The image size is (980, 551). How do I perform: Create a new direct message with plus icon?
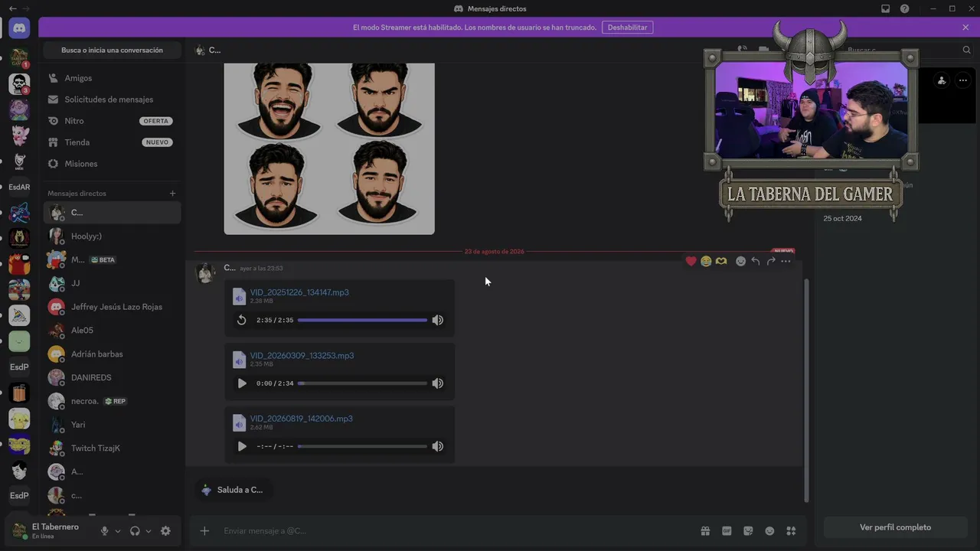coord(172,194)
